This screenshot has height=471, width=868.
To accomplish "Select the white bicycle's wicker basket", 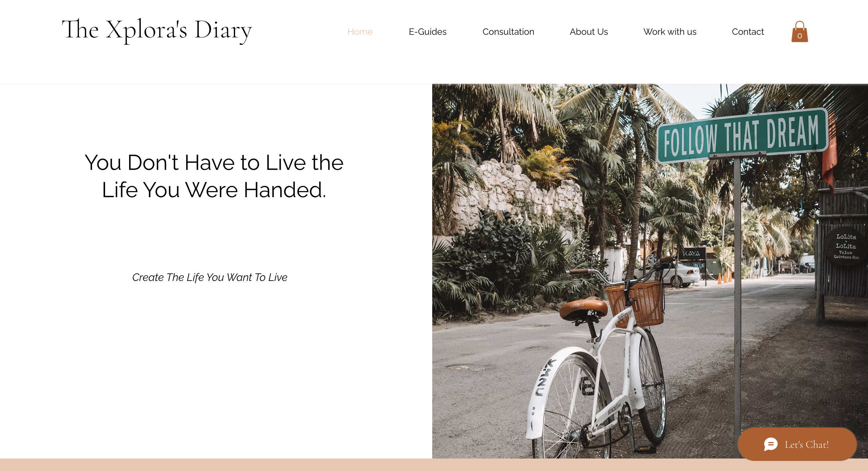I will 635,304.
